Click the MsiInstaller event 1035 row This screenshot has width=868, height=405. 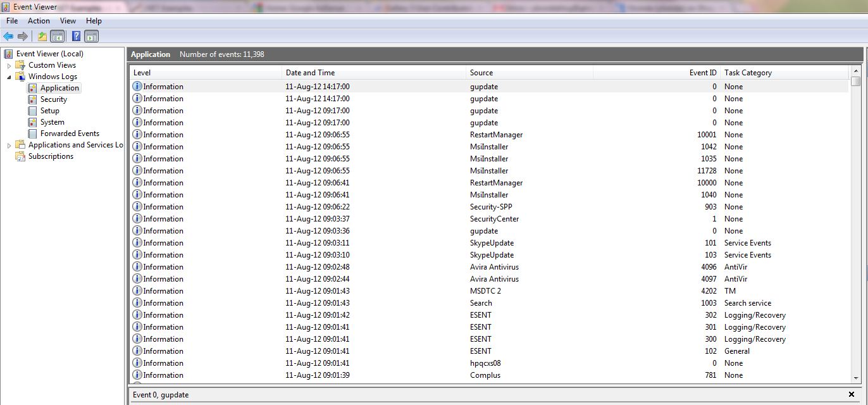tap(489, 159)
